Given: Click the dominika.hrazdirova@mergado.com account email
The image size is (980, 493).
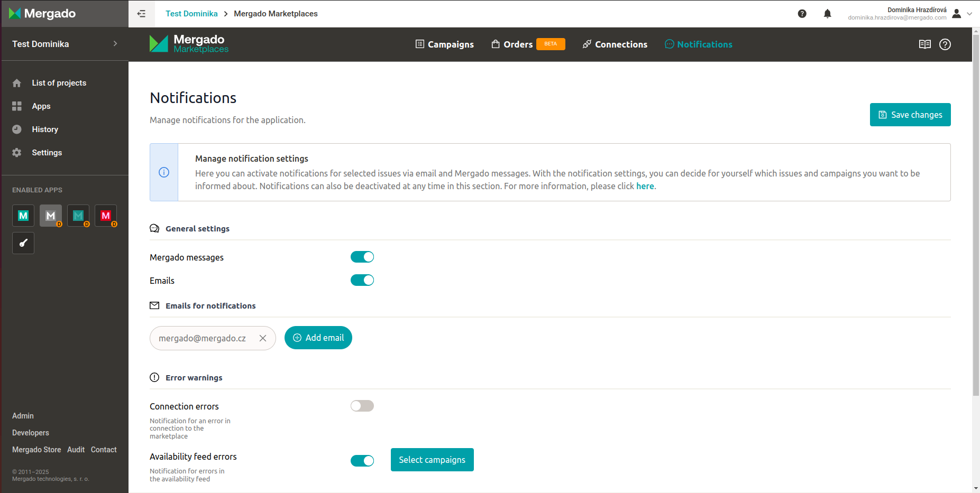Looking at the screenshot, I should point(897,18).
